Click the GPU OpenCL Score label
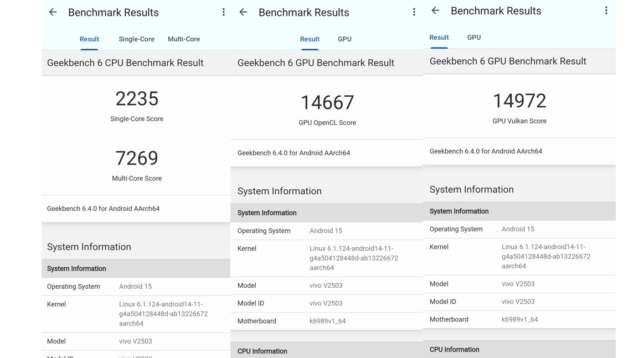 click(327, 122)
